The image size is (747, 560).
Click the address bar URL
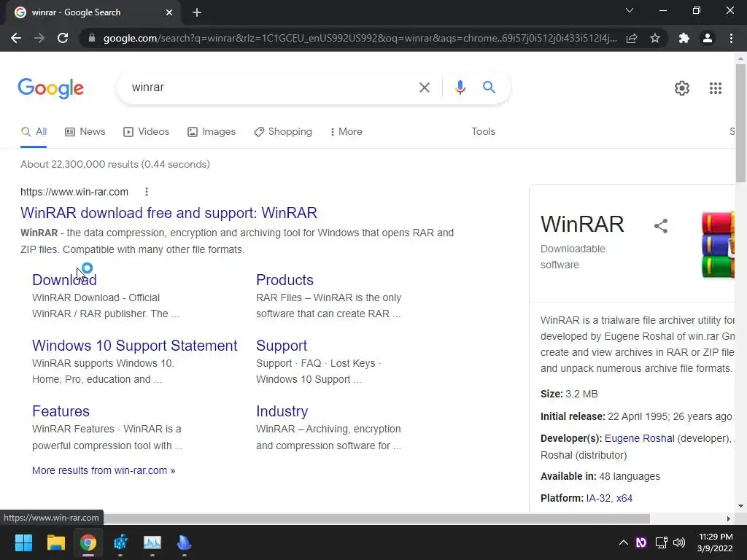(360, 38)
